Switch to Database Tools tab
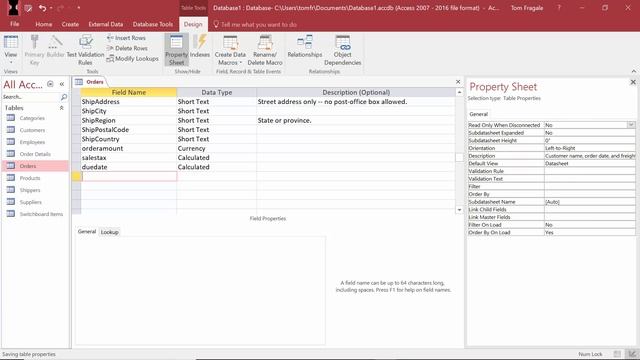 (x=153, y=24)
